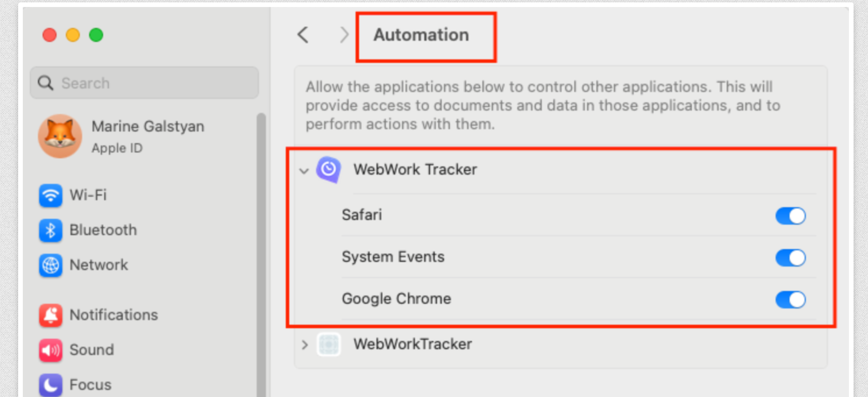The width and height of the screenshot is (868, 397).
Task: Turn off System Events switch
Action: pyautogui.click(x=790, y=258)
